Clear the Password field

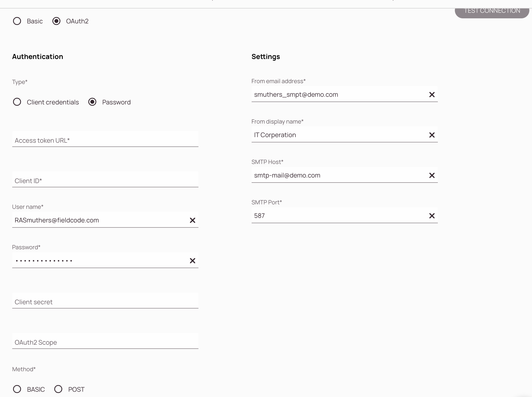coord(192,261)
